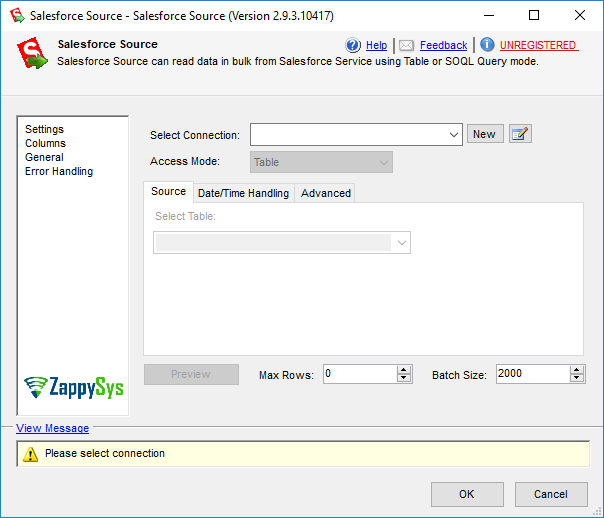Click the title bar Salesforce app icon
604x518 pixels.
17,15
